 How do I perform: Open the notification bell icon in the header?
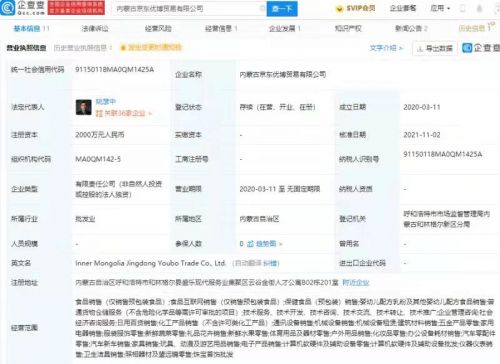tap(479, 8)
